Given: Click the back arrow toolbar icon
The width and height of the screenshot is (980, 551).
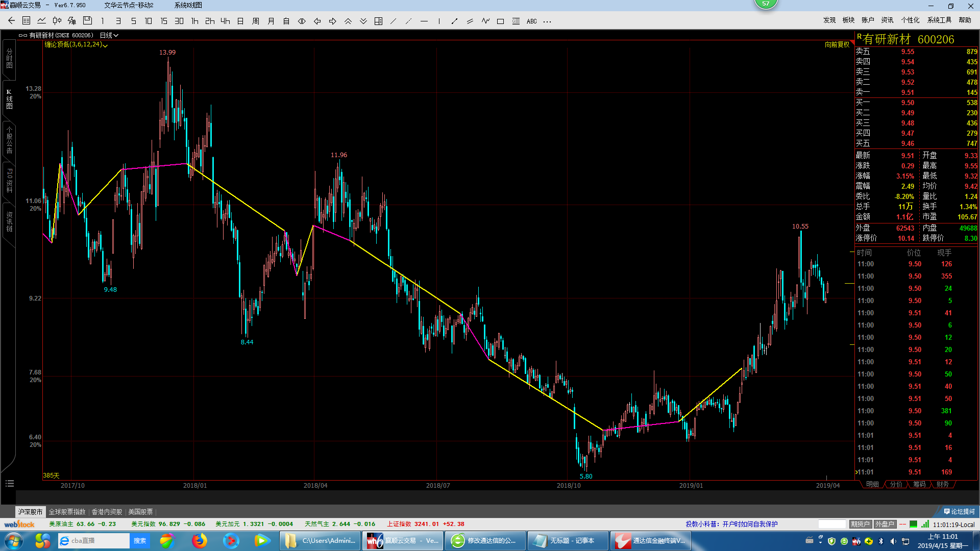Looking at the screenshot, I should pyautogui.click(x=11, y=21).
